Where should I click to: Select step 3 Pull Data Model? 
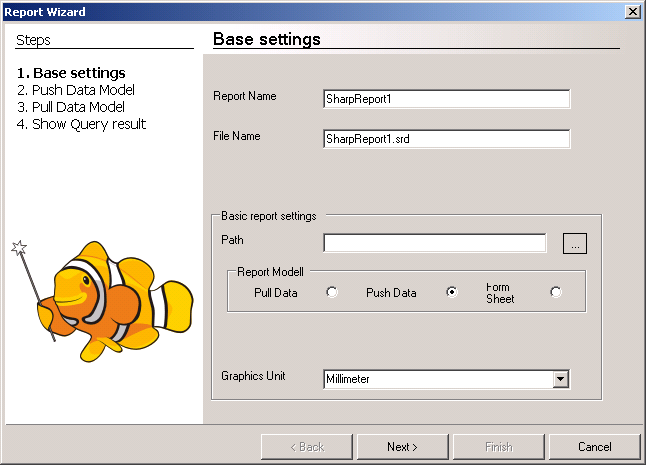70,107
